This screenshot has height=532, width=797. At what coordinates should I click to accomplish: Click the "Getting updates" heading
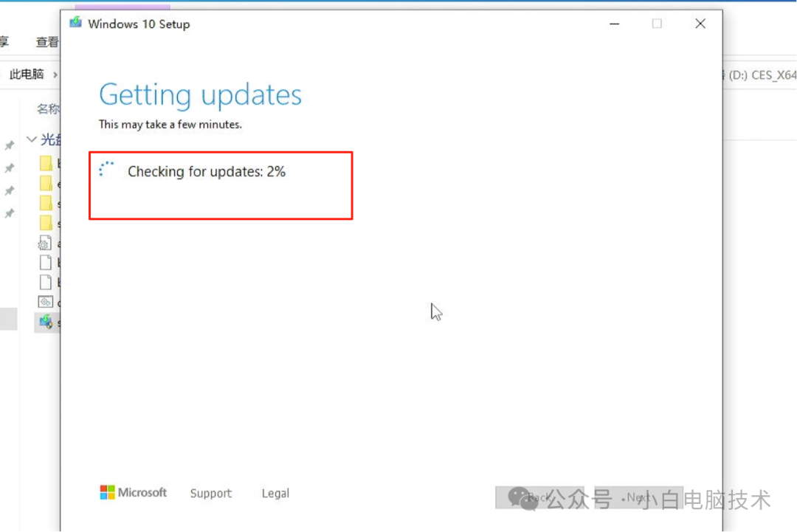[x=200, y=95]
